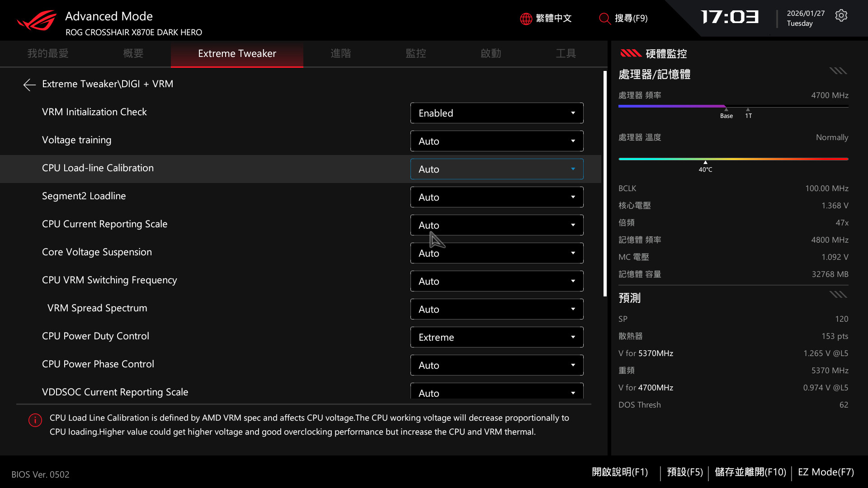Click the red info icon in help text

(35, 420)
